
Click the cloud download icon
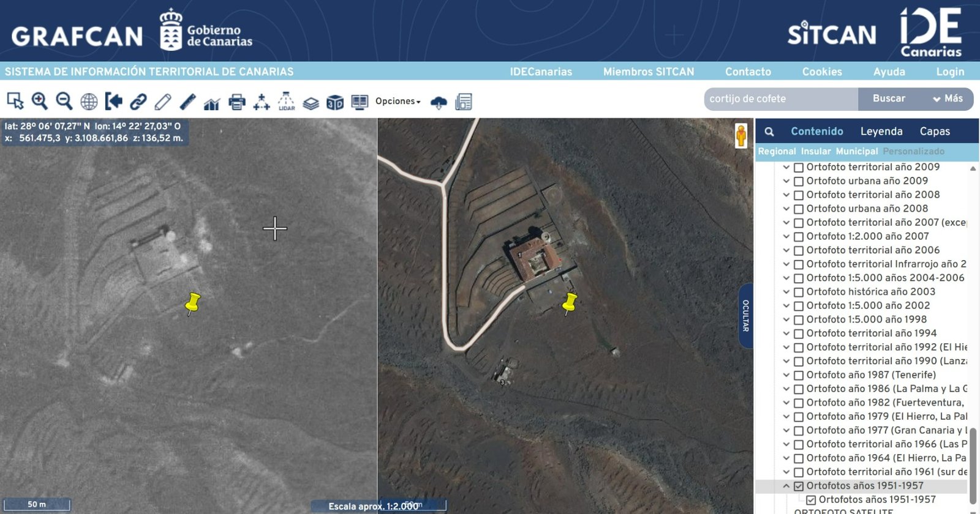(x=439, y=102)
